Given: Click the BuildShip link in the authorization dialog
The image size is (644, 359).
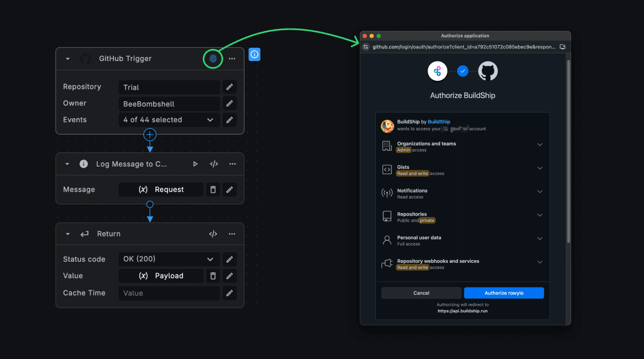Looking at the screenshot, I should pyautogui.click(x=438, y=121).
